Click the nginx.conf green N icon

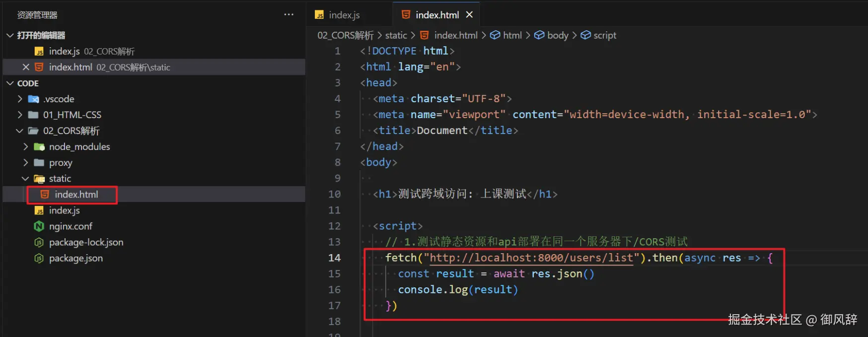click(x=39, y=226)
